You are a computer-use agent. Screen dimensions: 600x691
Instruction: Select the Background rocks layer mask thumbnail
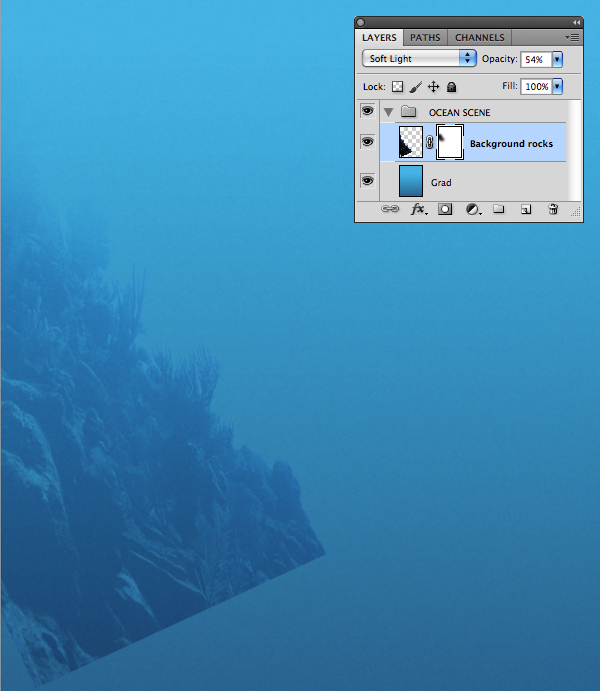(x=450, y=142)
